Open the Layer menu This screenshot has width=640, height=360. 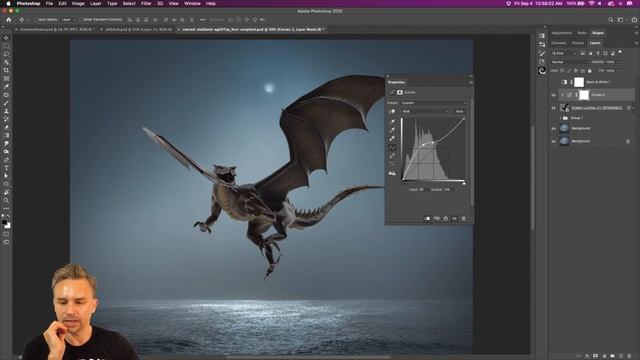coord(96,4)
